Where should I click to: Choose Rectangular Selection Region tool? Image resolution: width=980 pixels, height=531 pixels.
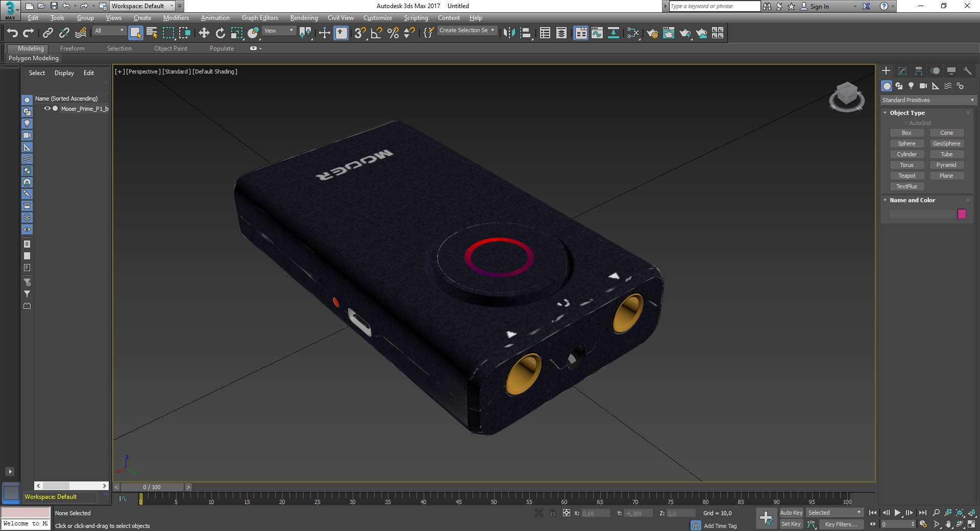coord(168,33)
